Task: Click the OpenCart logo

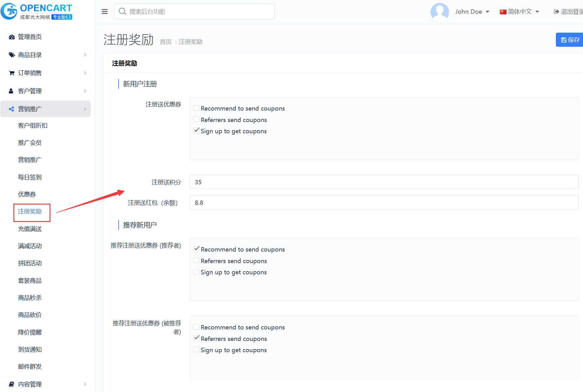Action: point(36,12)
